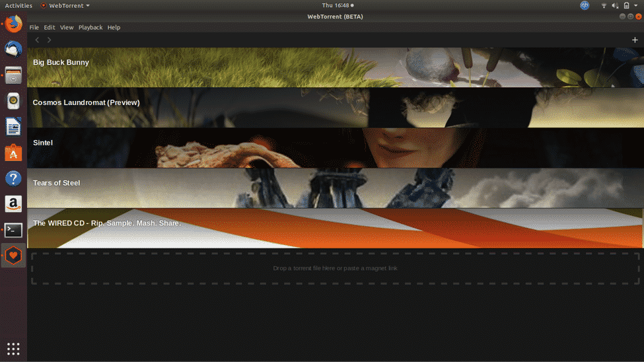Expand the system menu arrow
The image size is (644, 362).
click(x=636, y=5)
